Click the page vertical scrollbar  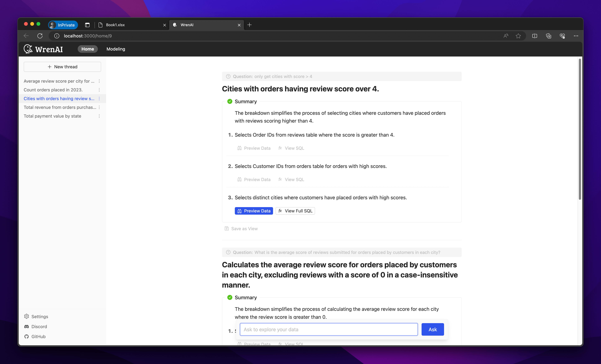580,129
